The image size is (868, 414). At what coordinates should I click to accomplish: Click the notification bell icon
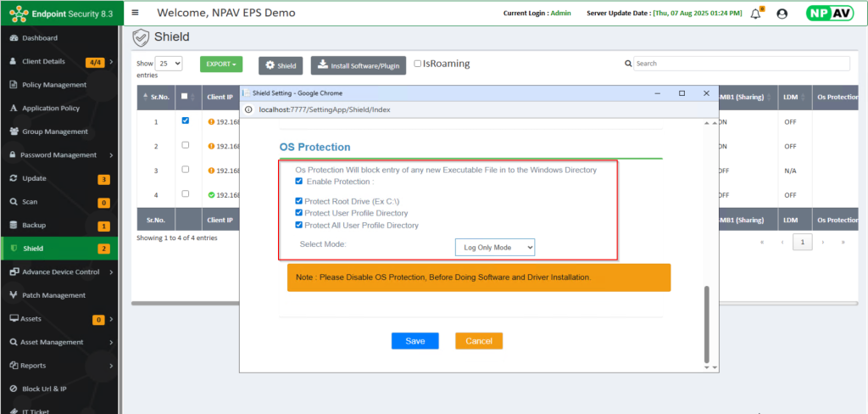(756, 14)
